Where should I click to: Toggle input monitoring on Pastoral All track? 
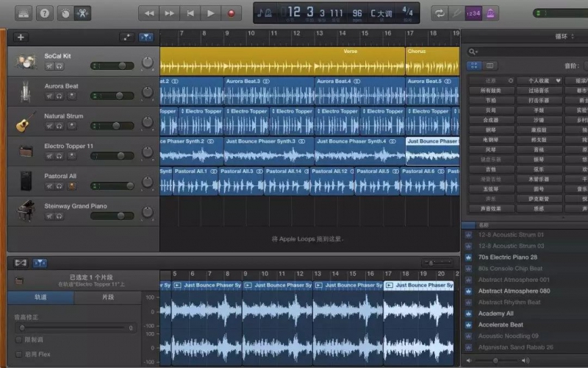(x=71, y=186)
